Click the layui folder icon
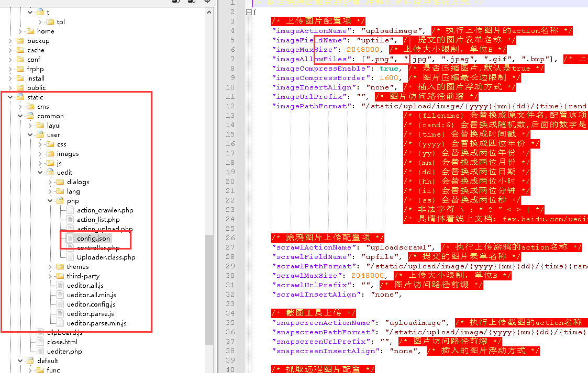 40,126
